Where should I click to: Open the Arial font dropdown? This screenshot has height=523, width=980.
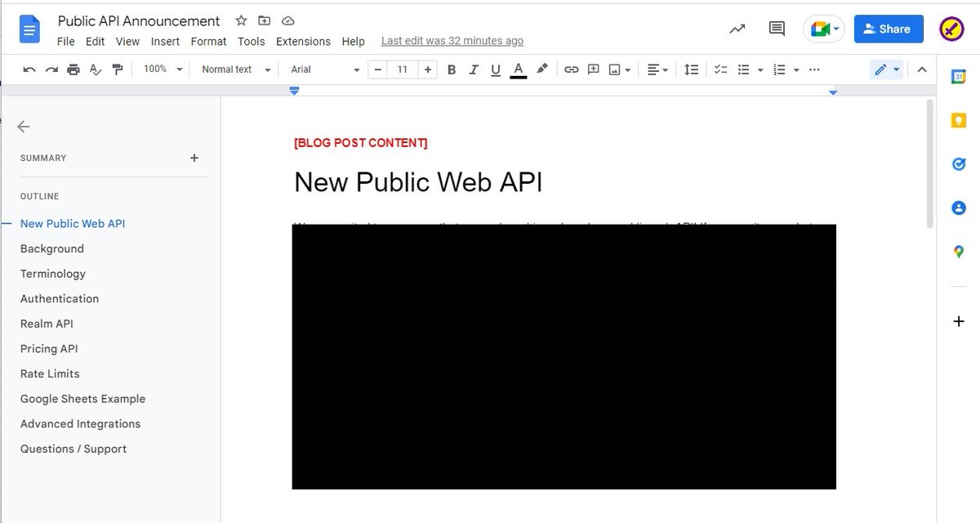coord(325,69)
